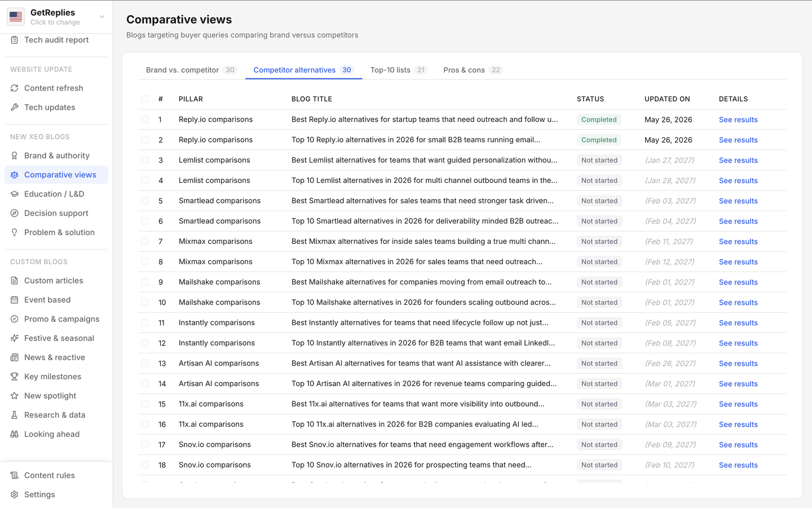The width and height of the screenshot is (812, 508).
Task: Open the Pros & cons tab
Action: click(x=473, y=70)
